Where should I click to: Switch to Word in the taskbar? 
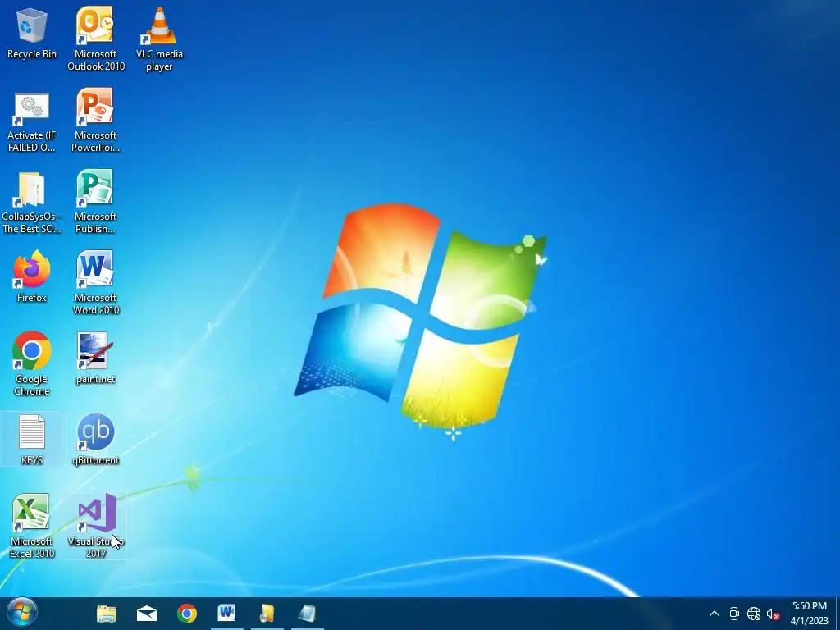[x=227, y=614]
